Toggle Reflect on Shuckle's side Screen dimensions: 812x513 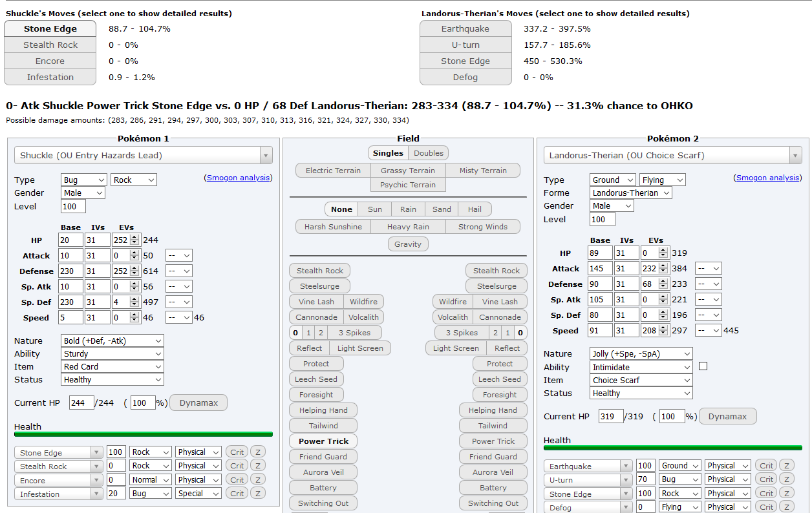click(310, 348)
